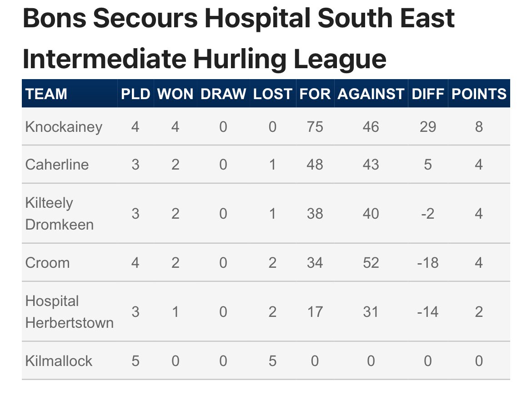Click the Hospital Herbertstown team name
This screenshot has width=532, height=396.
pyautogui.click(x=69, y=311)
